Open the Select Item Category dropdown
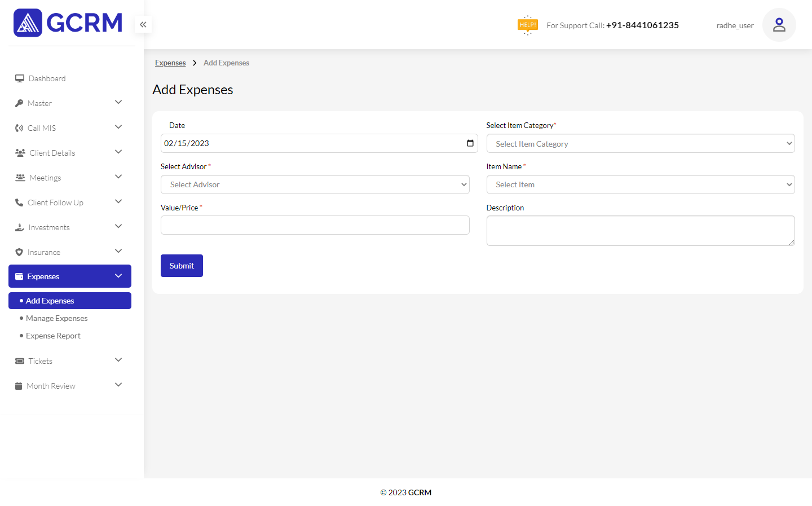The width and height of the screenshot is (812, 506). coord(640,144)
